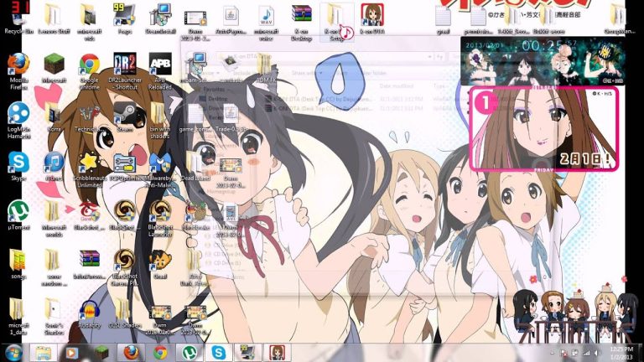Open the Lenovo Stuff folder
Image resolution: width=644 pixels, height=362 pixels.
54,18
